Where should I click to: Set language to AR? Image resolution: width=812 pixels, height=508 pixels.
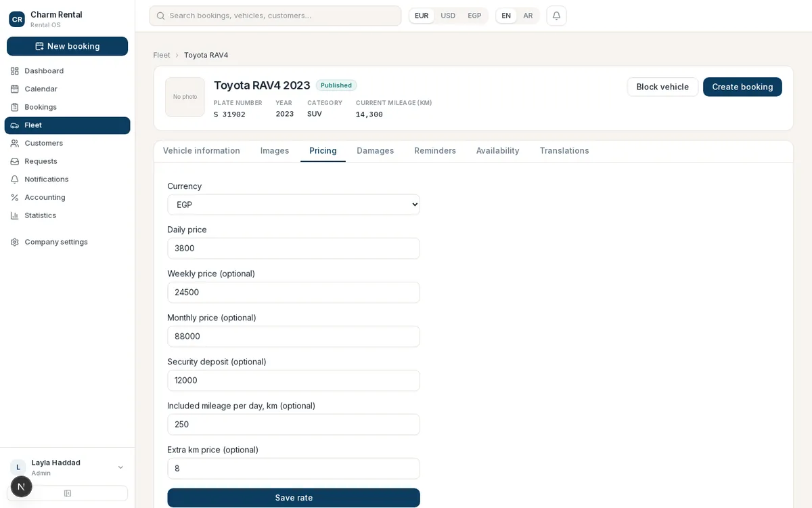click(x=528, y=16)
